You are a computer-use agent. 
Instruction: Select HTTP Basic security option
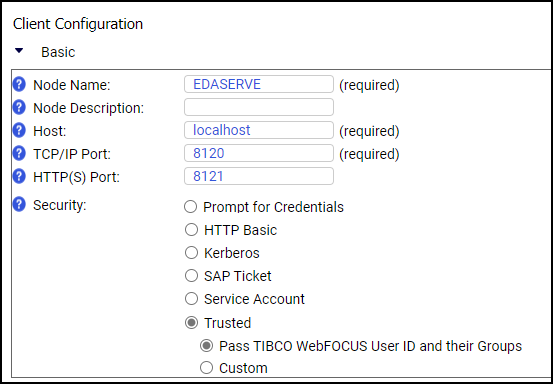click(191, 230)
